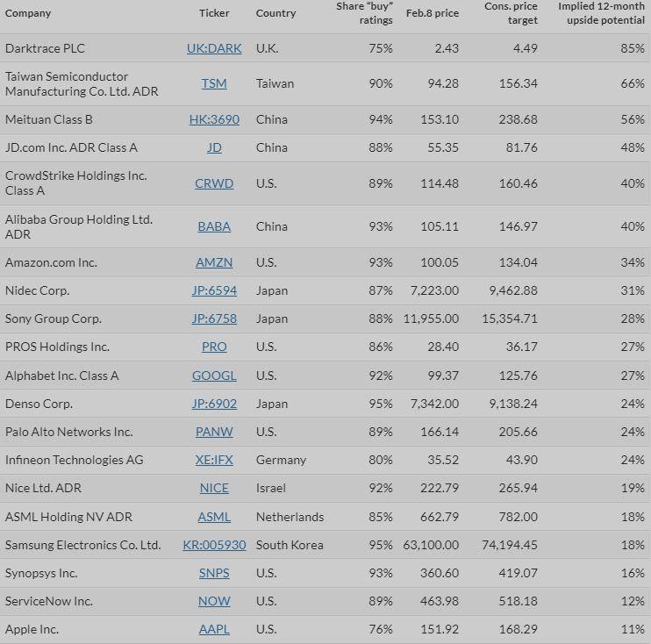Click the Implied 12-month upside potential header
Image resolution: width=651 pixels, height=644 pixels.
(601, 13)
